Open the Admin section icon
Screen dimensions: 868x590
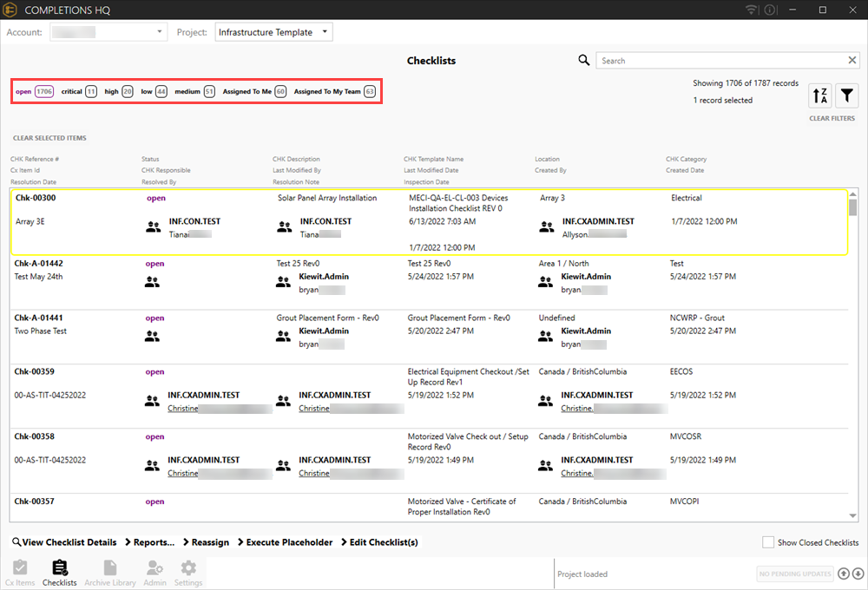(155, 573)
